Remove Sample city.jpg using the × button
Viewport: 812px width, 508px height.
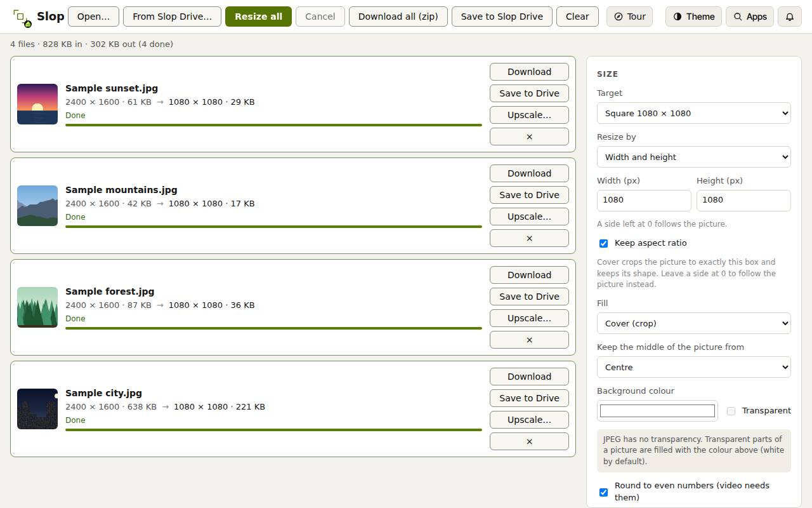click(529, 441)
